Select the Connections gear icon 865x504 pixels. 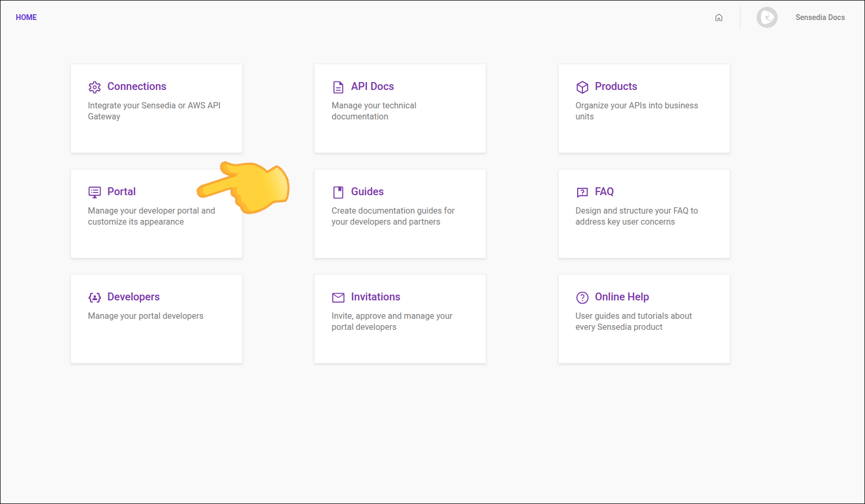[95, 87]
